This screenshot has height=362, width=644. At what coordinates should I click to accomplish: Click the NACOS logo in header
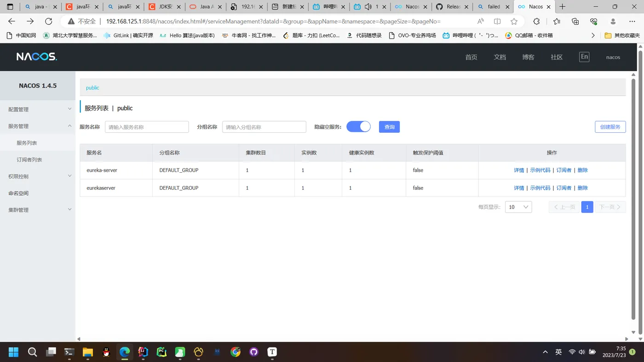[37, 57]
